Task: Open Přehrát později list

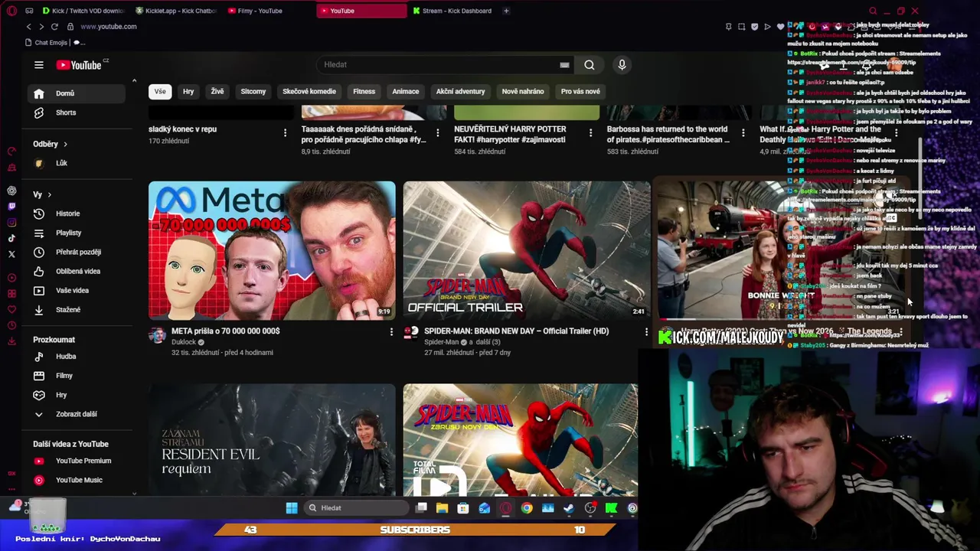Action: coord(77,252)
